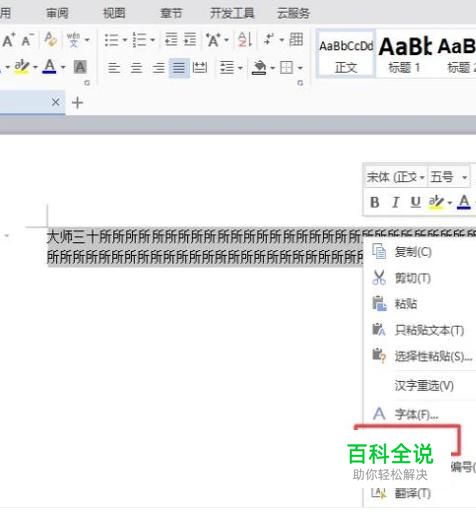Toggle Underline in mini toolbar

415,202
